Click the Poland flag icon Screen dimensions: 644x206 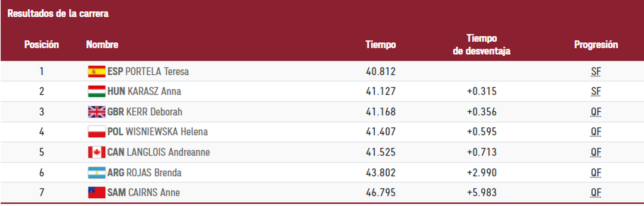[x=97, y=132]
